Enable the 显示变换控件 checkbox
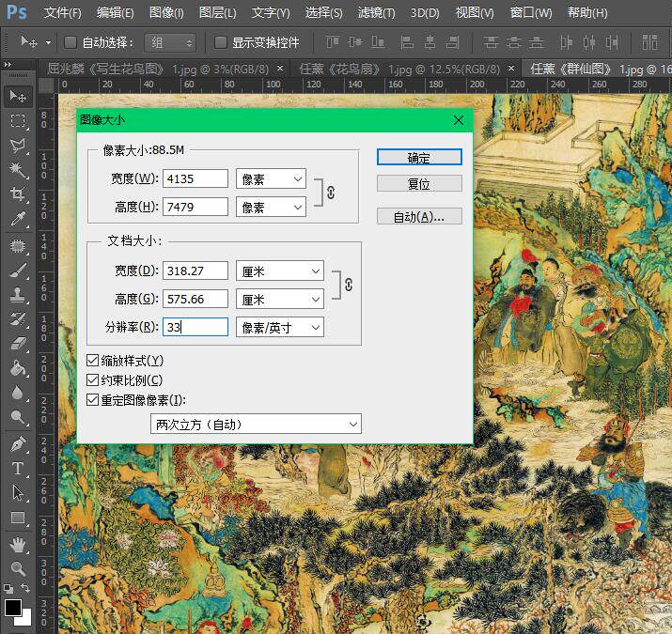 [x=220, y=42]
